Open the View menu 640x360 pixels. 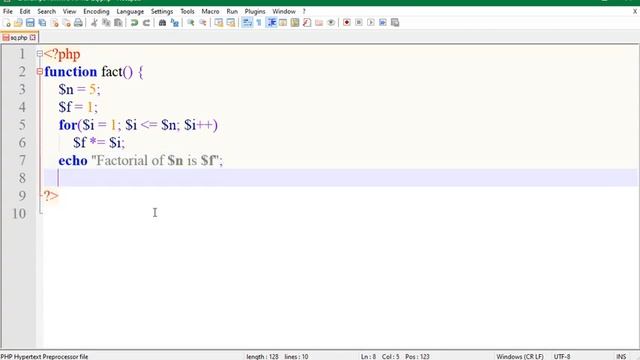point(69,11)
